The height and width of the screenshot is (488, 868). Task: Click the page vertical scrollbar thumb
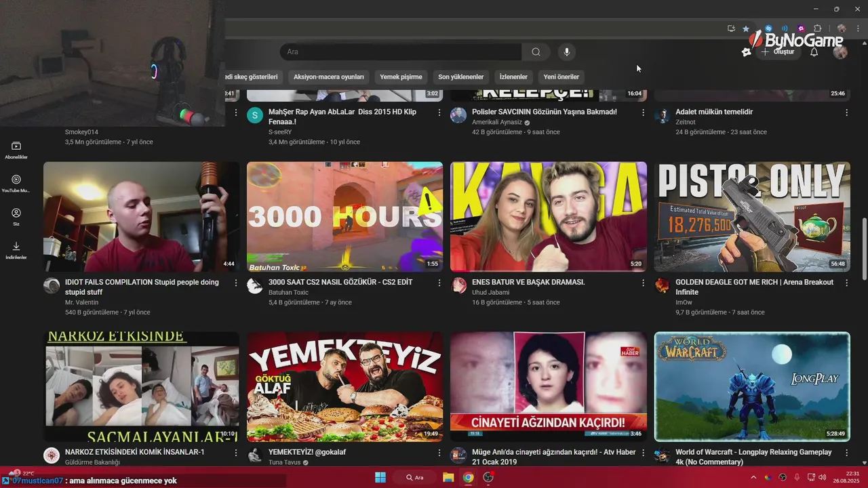pyautogui.click(x=864, y=248)
